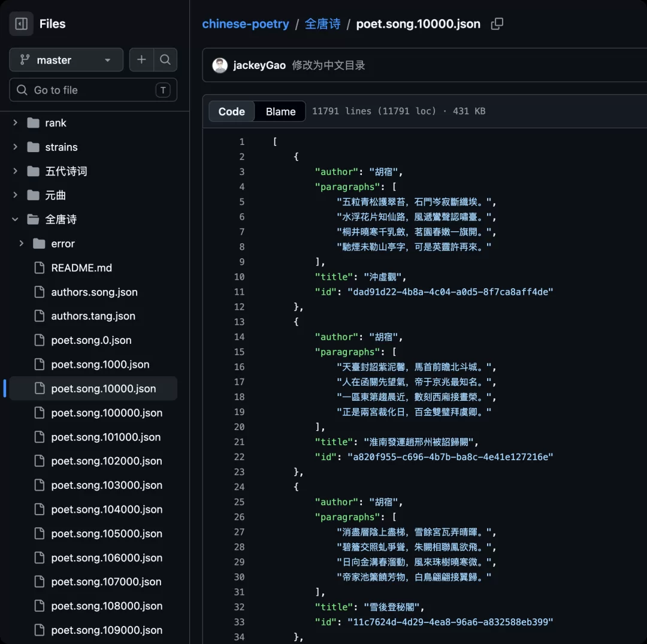The image size is (647, 644).
Task: Open authors.tang.json in the file tree
Action: (x=93, y=316)
